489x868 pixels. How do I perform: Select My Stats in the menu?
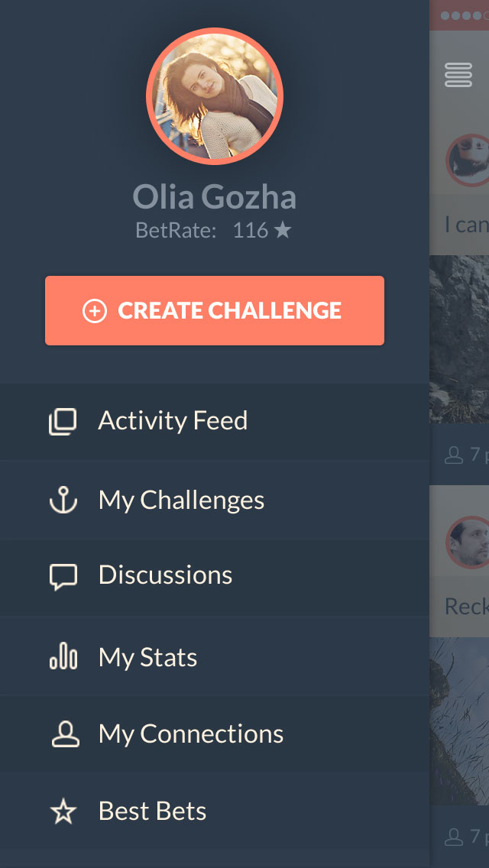point(147,657)
